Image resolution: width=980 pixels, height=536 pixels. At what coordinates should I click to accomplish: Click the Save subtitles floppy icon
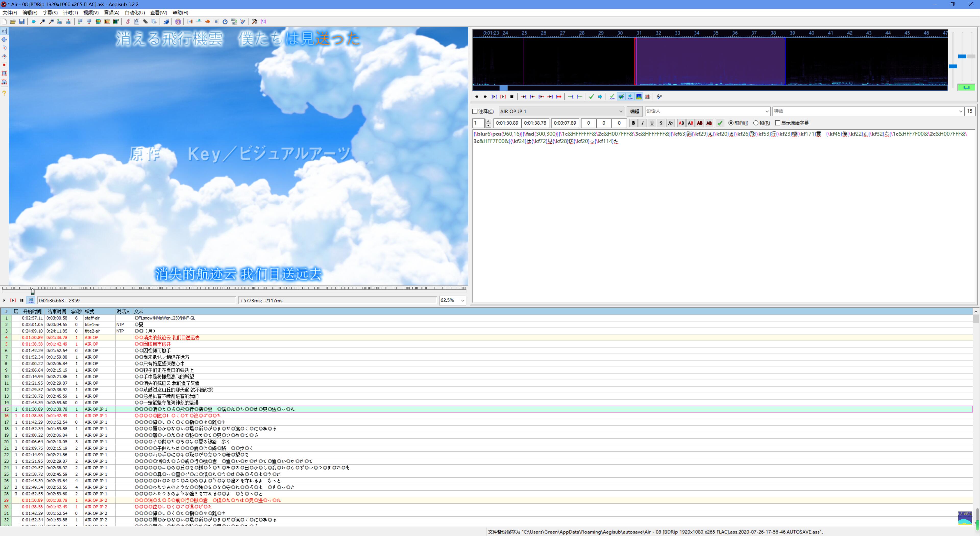click(22, 22)
